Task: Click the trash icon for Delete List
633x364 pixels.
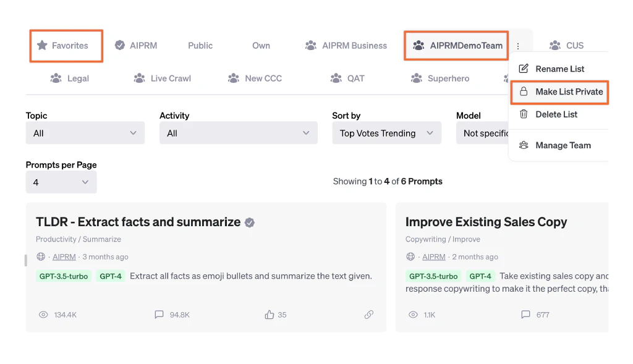Action: click(524, 114)
